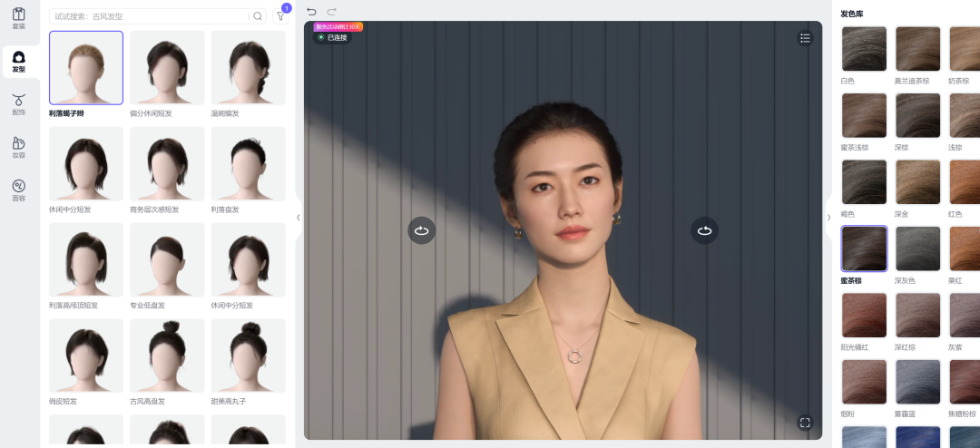Image resolution: width=980 pixels, height=448 pixels.
Task: Rotate the avatar using the left rotate button
Action: point(421,230)
